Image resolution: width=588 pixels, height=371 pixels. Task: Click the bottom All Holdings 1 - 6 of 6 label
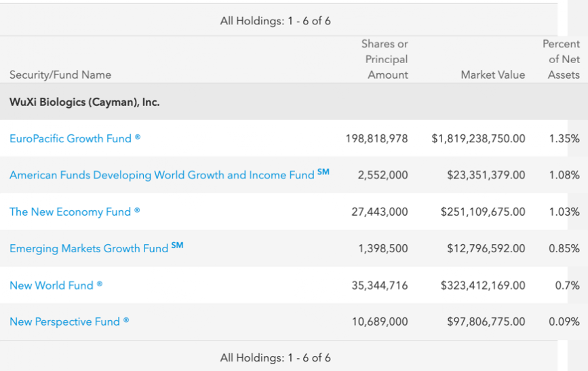(x=275, y=357)
